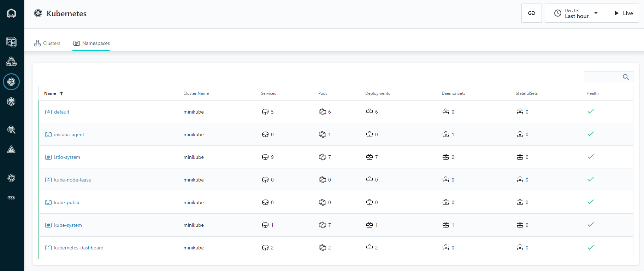This screenshot has height=271, width=644.
Task: Open the layered stack icon in sidebar
Action: point(11,102)
